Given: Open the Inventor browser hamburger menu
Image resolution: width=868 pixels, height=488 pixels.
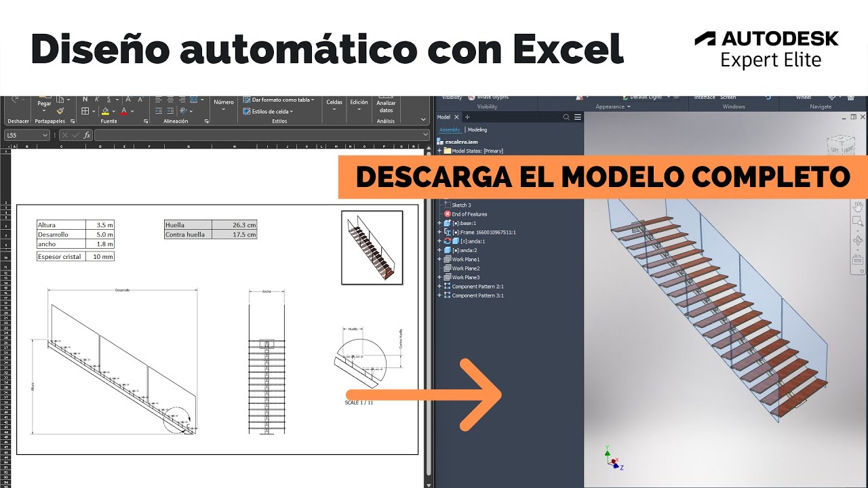Looking at the screenshot, I should coord(578,117).
